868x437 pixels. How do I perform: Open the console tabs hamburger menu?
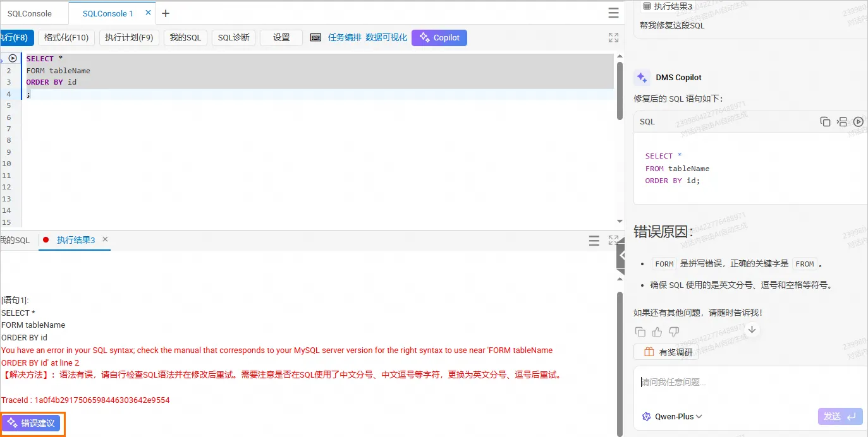(x=613, y=13)
